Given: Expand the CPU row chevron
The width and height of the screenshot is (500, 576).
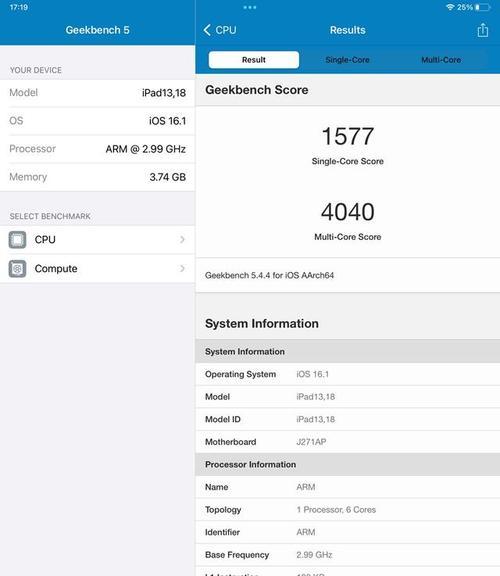Looking at the screenshot, I should 182,240.
